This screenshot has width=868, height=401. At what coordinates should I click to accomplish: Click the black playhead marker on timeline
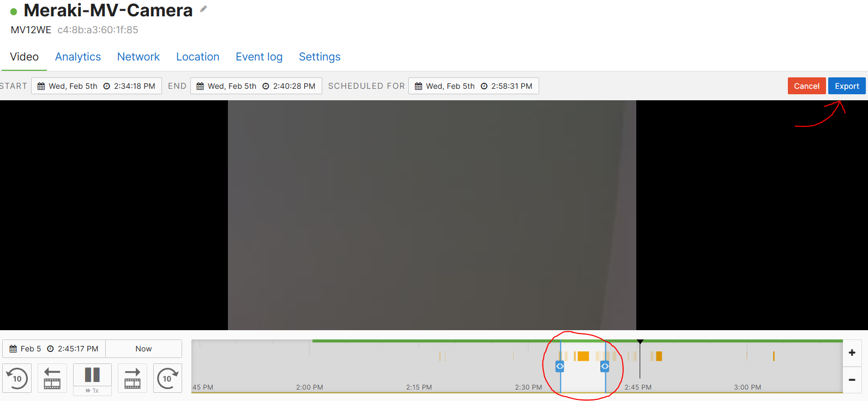pyautogui.click(x=640, y=342)
